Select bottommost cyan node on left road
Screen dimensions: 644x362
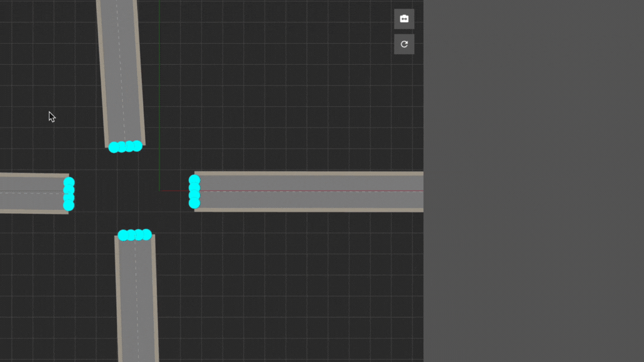tap(69, 206)
